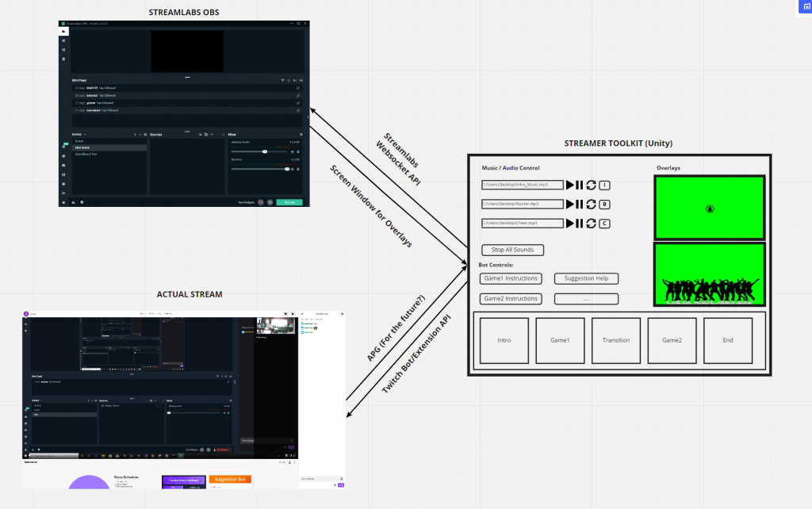Adjust the Desktop Audio volume slider
Screen dimensions: 812x509
click(259, 151)
